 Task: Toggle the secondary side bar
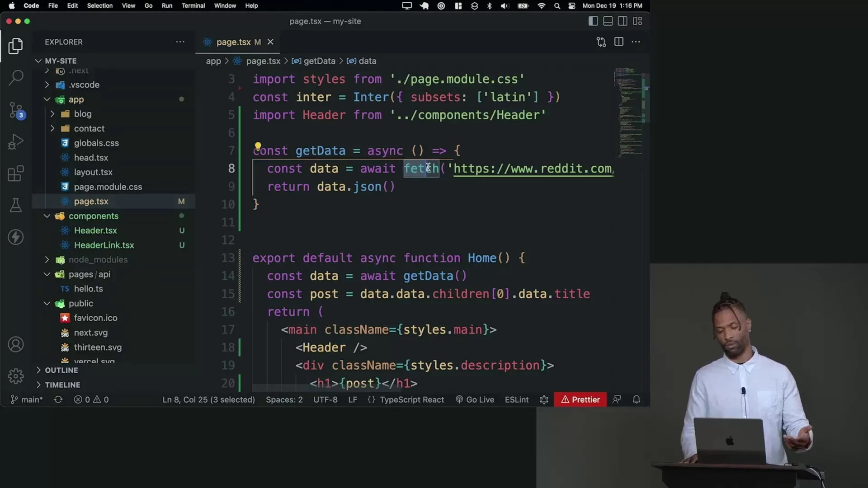tap(623, 21)
